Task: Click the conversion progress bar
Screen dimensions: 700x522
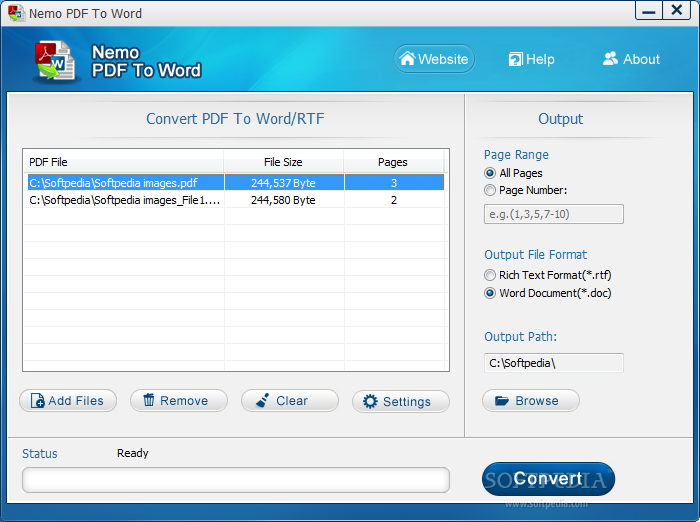Action: [236, 480]
